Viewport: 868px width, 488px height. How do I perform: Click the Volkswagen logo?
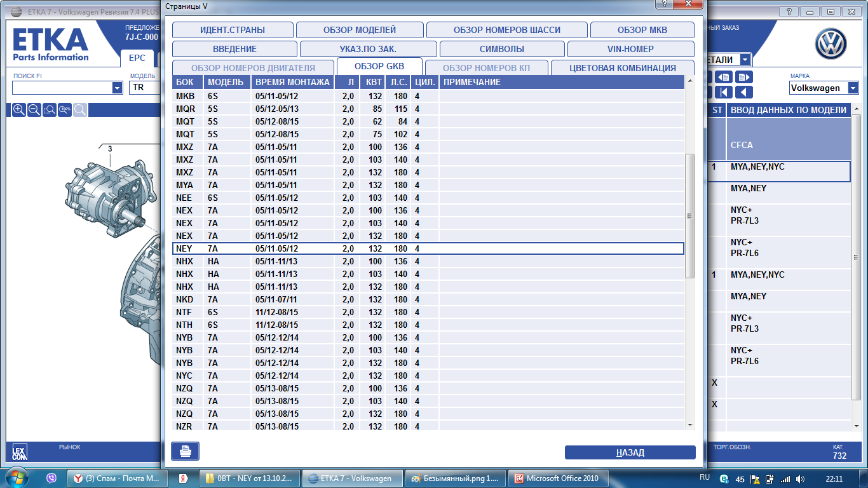pos(831,44)
